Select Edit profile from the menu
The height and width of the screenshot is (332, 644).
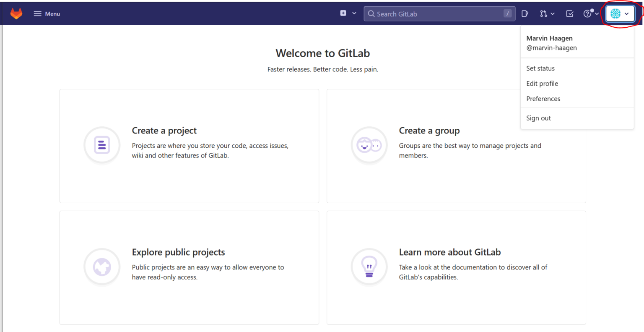[x=542, y=84]
